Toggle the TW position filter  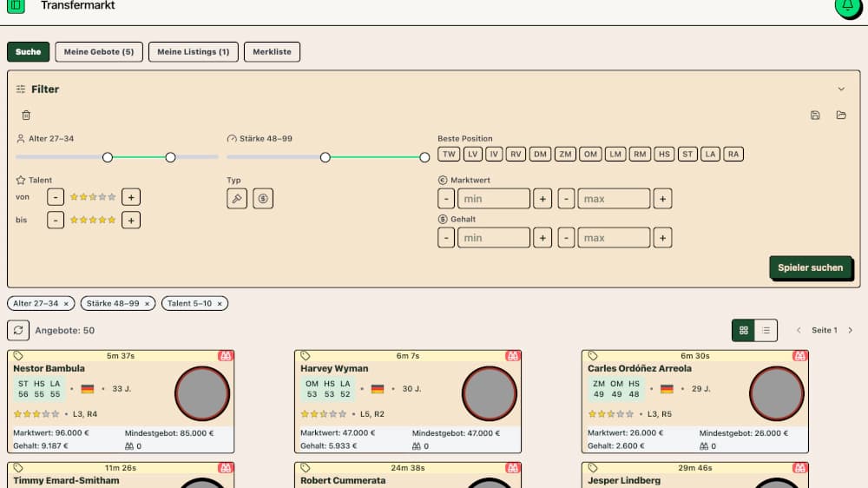pos(448,155)
